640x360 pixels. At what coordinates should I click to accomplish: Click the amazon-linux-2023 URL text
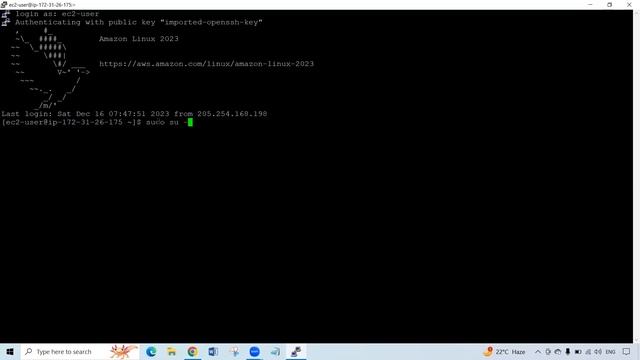pyautogui.click(x=207, y=64)
